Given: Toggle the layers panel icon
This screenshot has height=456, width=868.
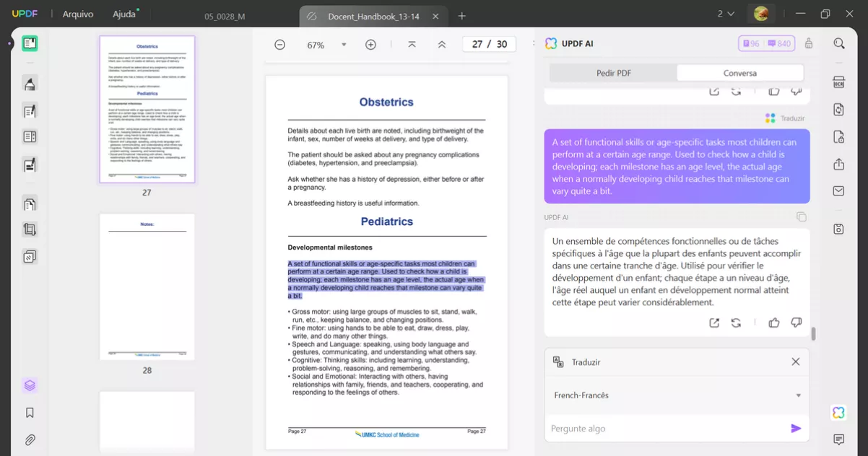Looking at the screenshot, I should (30, 385).
